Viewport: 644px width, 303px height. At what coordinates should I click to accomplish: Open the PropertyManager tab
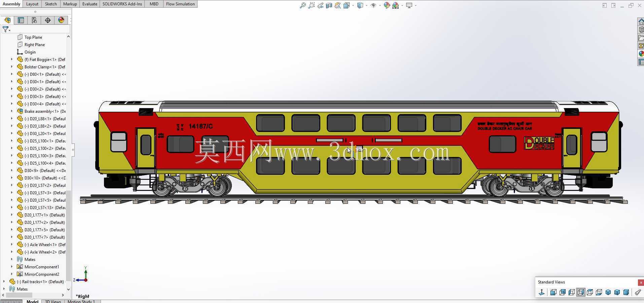point(21,20)
